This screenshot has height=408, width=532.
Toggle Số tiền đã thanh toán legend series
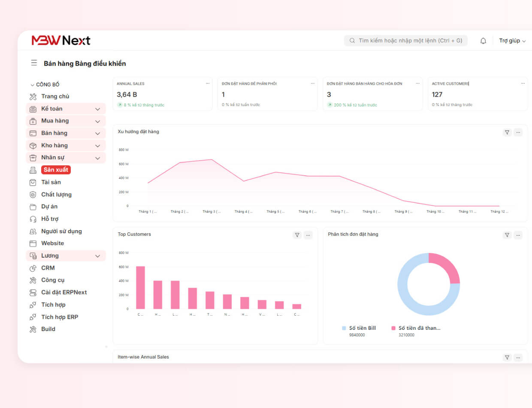coord(416,328)
